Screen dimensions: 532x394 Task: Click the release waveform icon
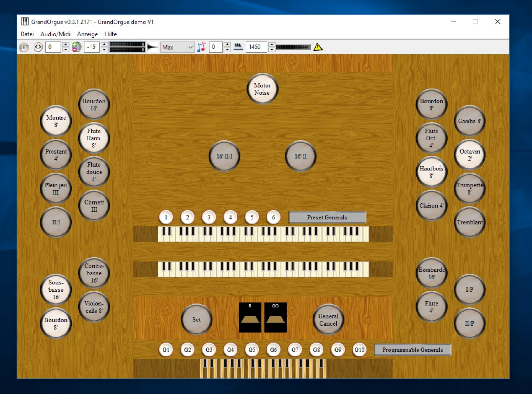click(x=152, y=47)
